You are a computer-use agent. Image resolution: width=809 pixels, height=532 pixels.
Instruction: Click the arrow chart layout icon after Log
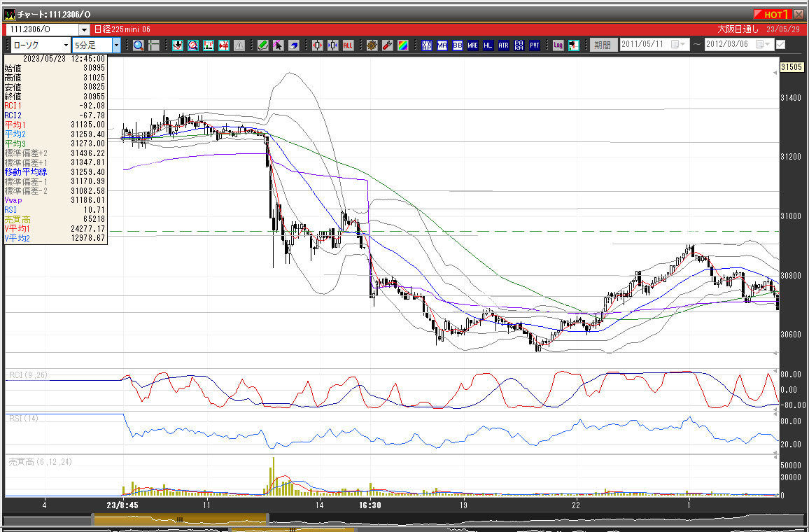tap(574, 45)
